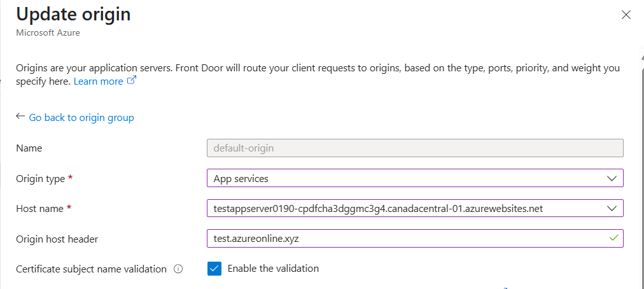
Task: Click the Update origin heading
Action: pyautogui.click(x=74, y=14)
